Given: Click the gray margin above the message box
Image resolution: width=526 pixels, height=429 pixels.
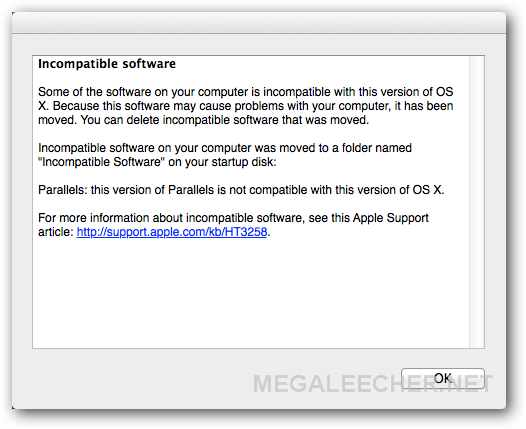Looking at the screenshot, I should [x=259, y=45].
